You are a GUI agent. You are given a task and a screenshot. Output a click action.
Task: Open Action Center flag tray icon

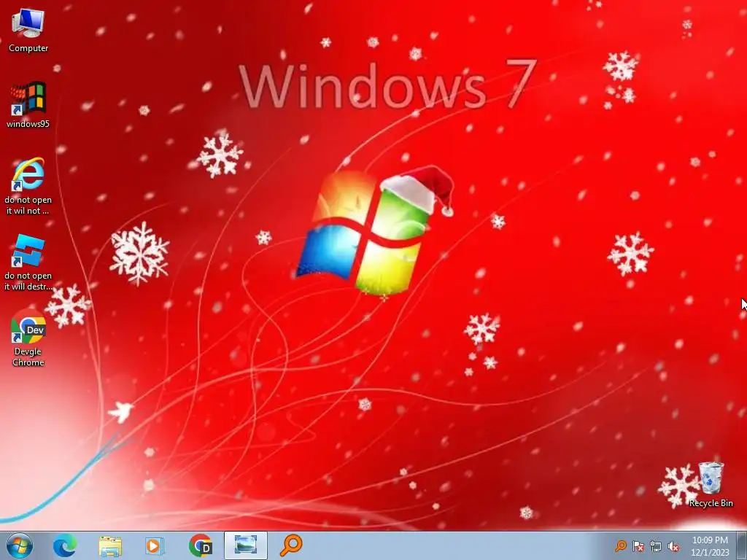pyautogui.click(x=638, y=546)
